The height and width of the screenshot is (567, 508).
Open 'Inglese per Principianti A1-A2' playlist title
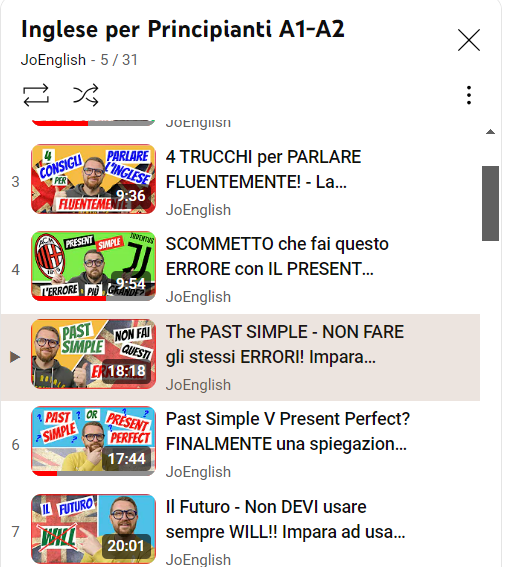click(183, 29)
